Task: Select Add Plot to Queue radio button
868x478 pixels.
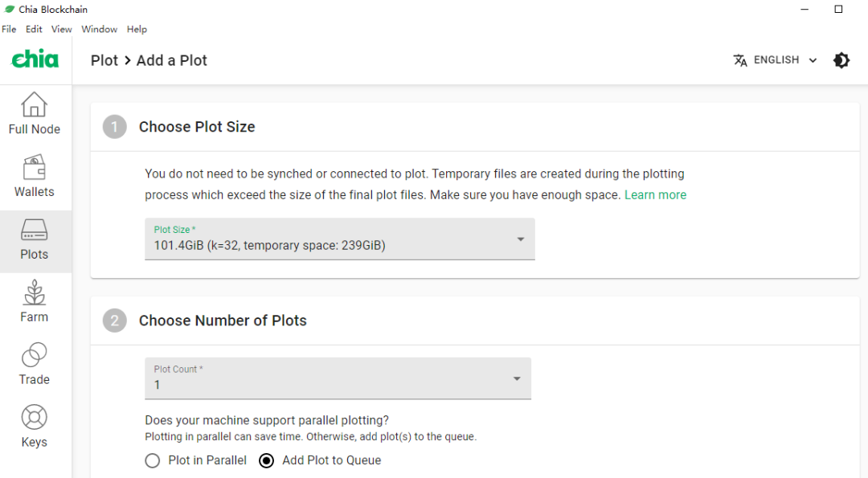Action: 266,460
